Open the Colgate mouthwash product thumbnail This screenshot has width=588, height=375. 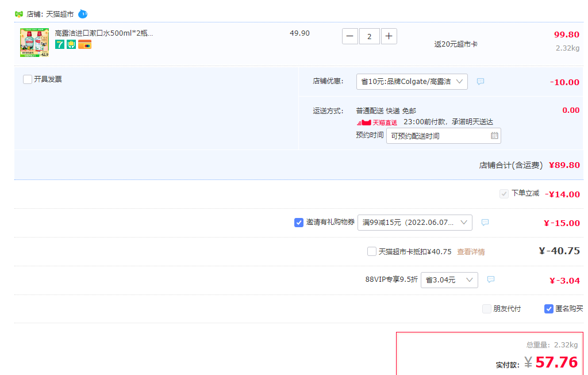point(34,43)
